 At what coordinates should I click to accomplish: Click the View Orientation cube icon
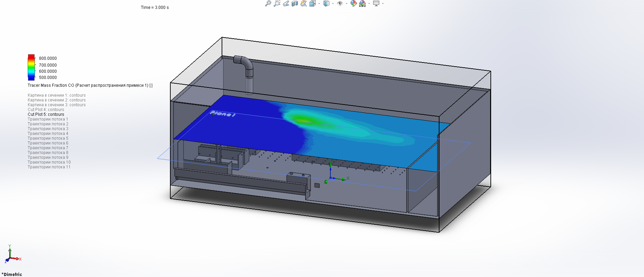[313, 3]
